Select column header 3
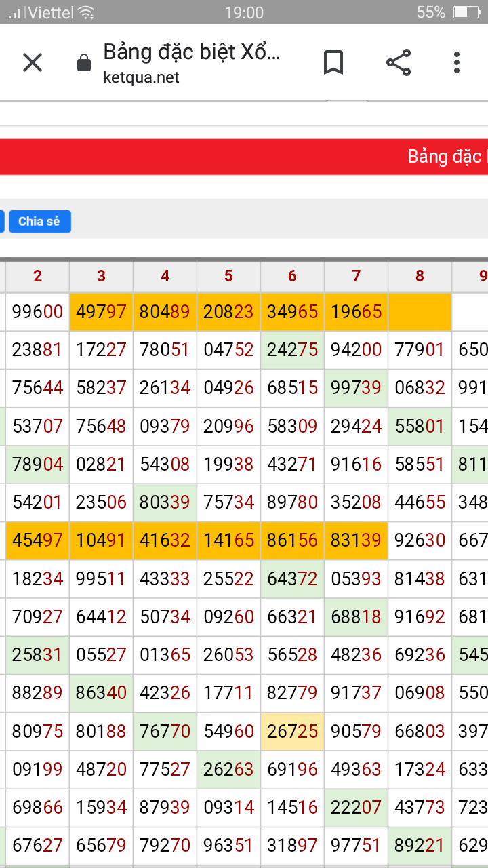The image size is (488, 868). [102, 275]
